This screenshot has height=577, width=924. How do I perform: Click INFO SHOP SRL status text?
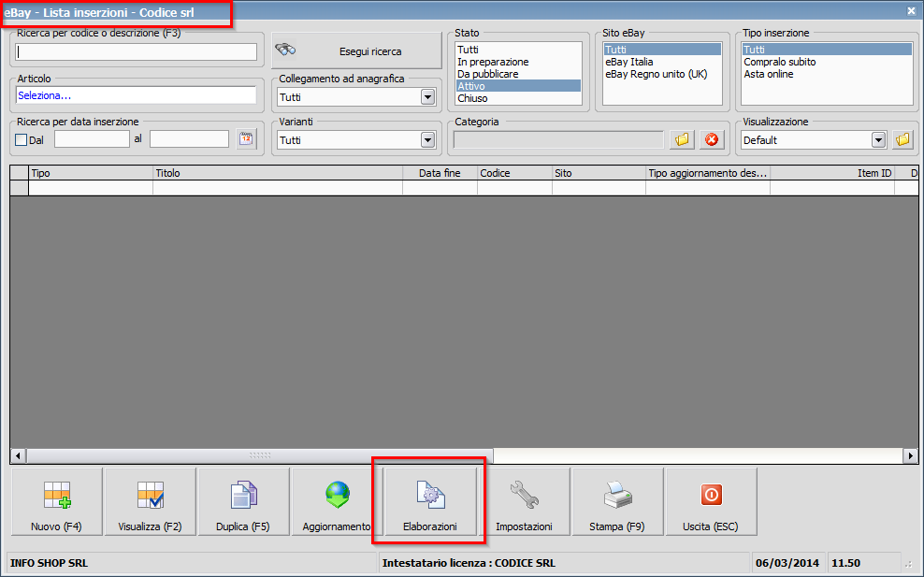coord(49,563)
